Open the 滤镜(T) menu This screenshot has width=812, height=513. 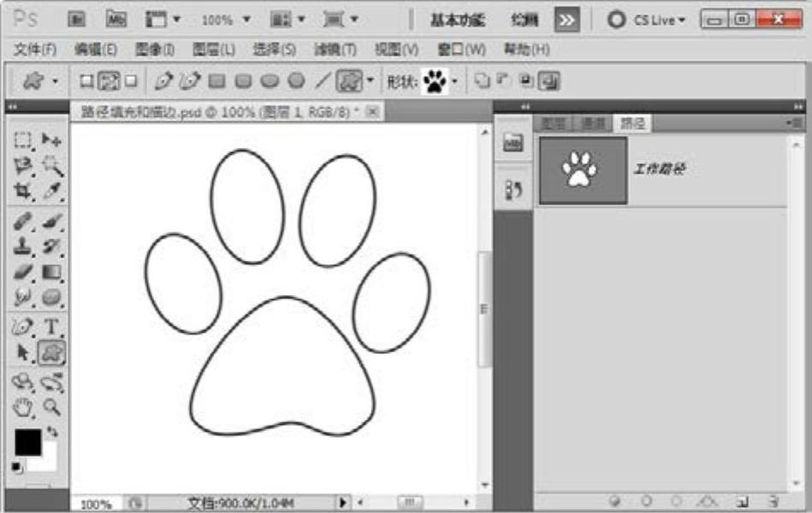coord(335,50)
